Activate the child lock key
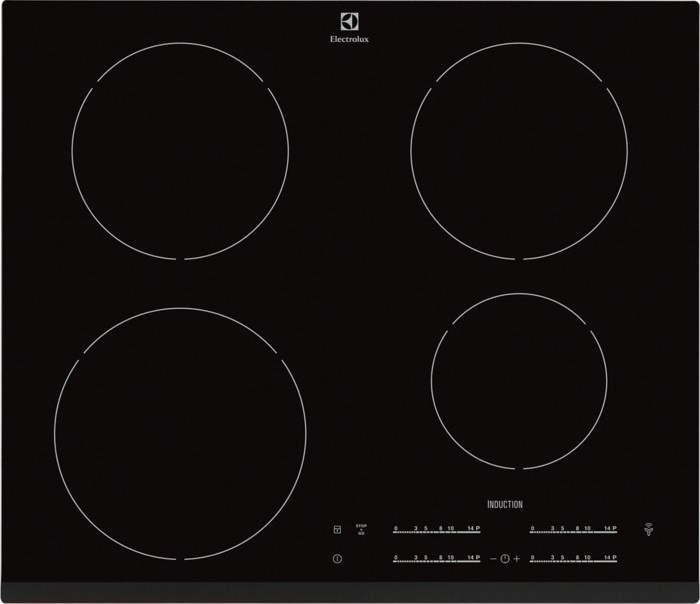Viewport: 700px width, 604px height. (338, 529)
